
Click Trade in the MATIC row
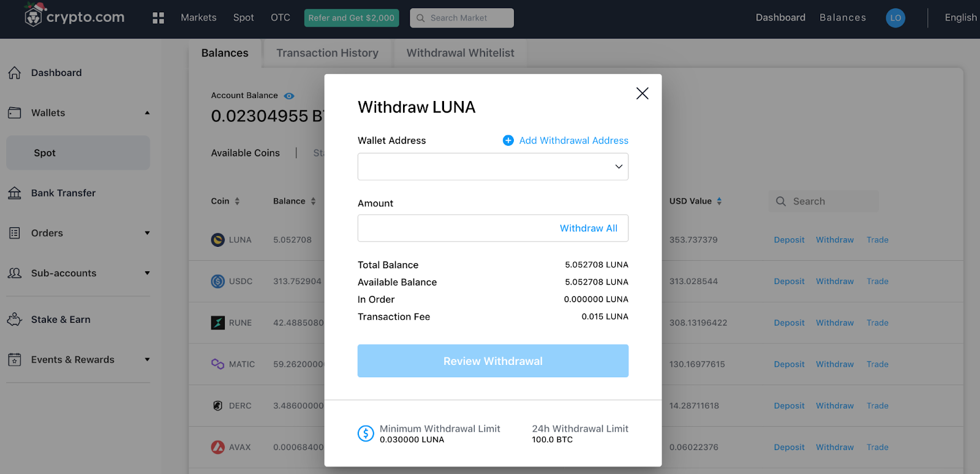click(878, 364)
